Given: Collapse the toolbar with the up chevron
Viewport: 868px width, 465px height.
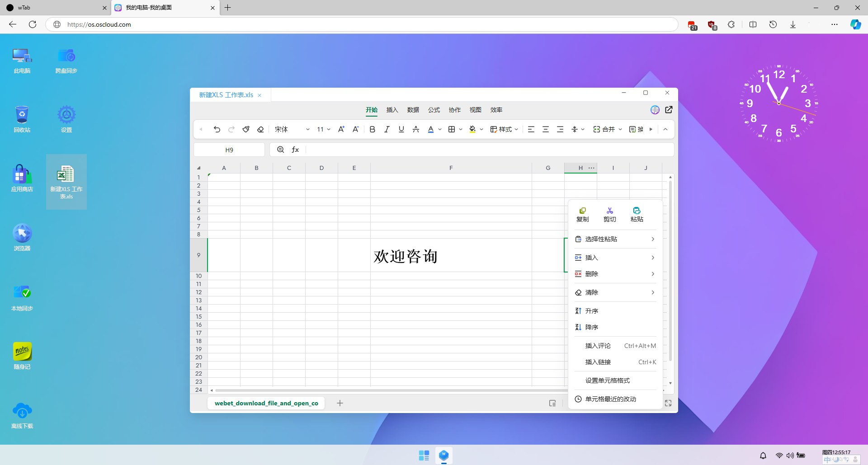Looking at the screenshot, I should [665, 129].
